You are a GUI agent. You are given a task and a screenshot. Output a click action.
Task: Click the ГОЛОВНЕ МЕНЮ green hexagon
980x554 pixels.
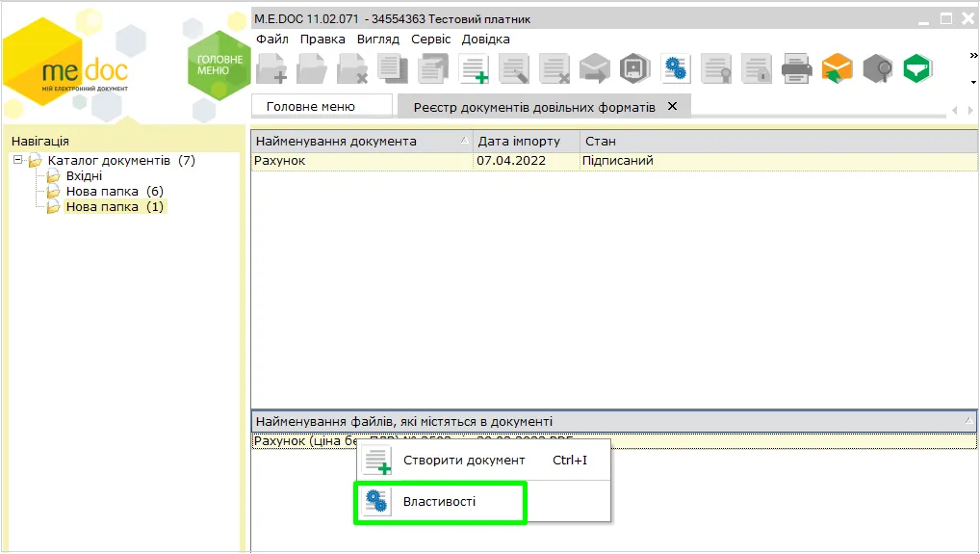(219, 65)
